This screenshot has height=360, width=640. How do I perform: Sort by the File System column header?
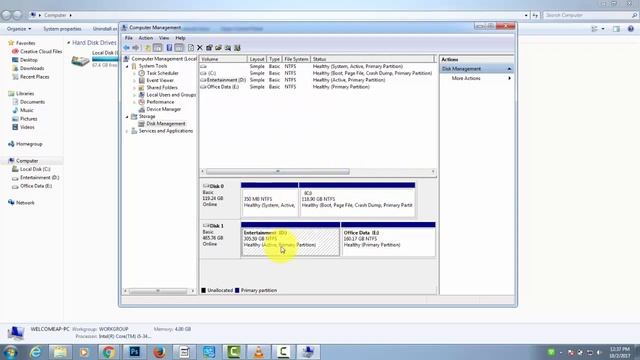(x=296, y=59)
